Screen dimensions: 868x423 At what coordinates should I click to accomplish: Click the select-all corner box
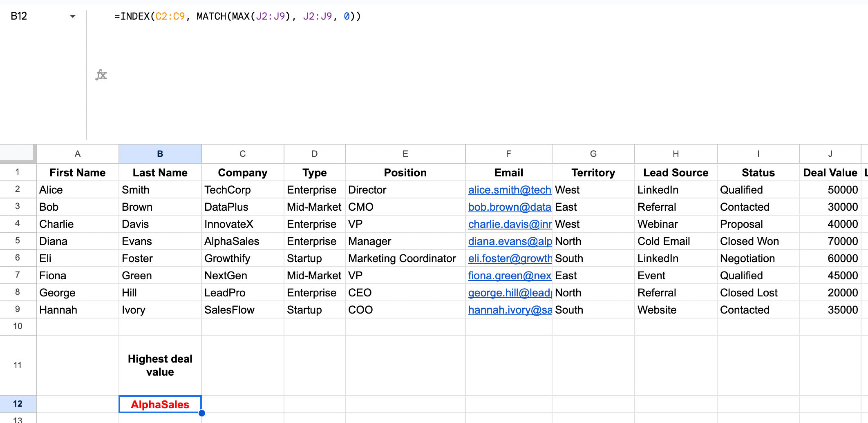17,153
